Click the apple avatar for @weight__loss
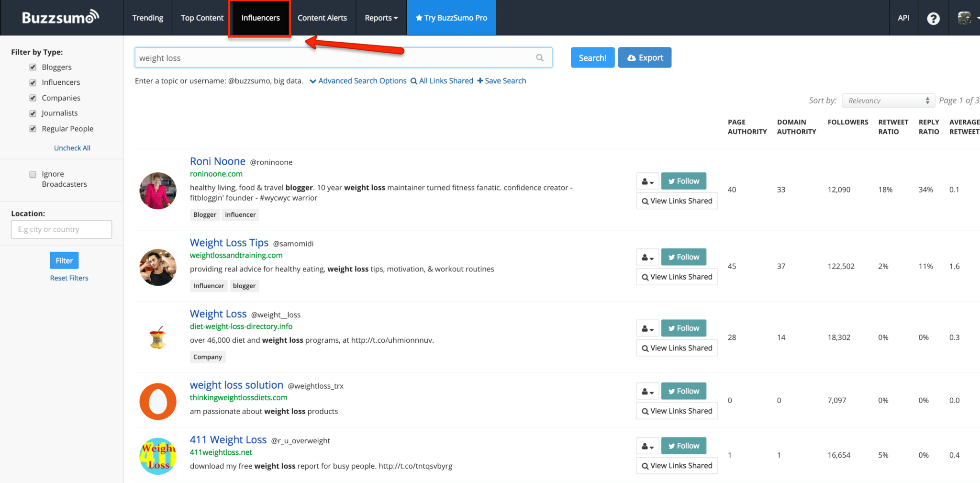 158,337
